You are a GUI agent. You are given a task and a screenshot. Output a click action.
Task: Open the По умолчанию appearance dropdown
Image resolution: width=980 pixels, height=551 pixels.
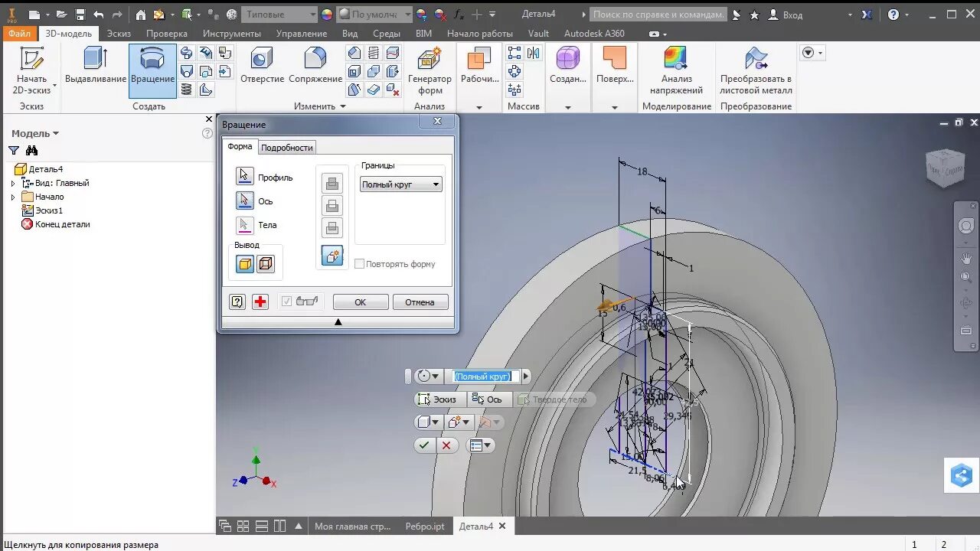374,15
